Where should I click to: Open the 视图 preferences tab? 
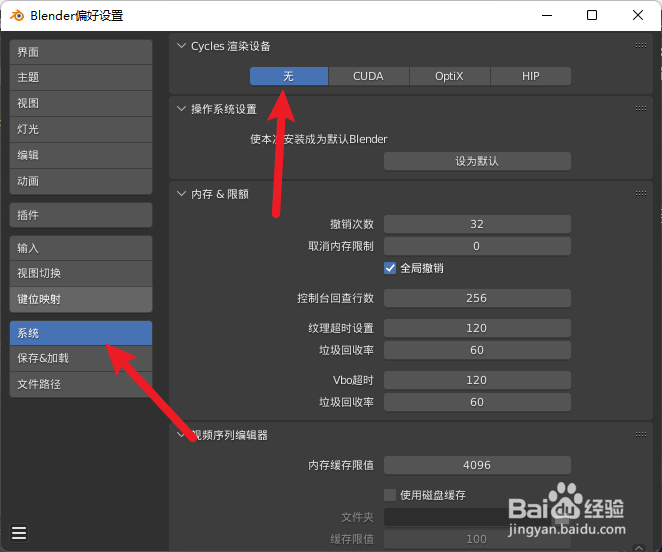81,103
